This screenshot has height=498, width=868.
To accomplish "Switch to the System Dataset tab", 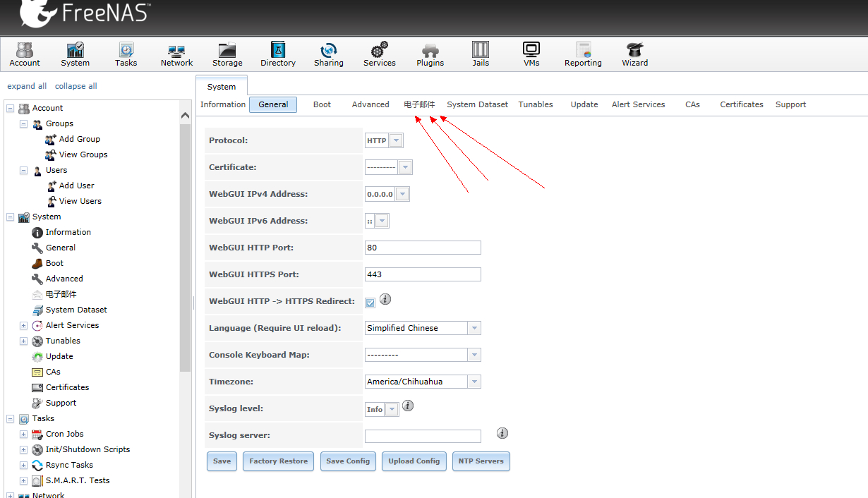I will (x=477, y=104).
